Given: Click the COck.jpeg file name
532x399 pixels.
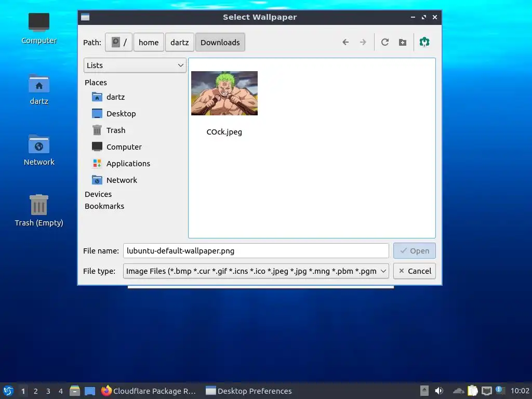Looking at the screenshot, I should click(224, 132).
